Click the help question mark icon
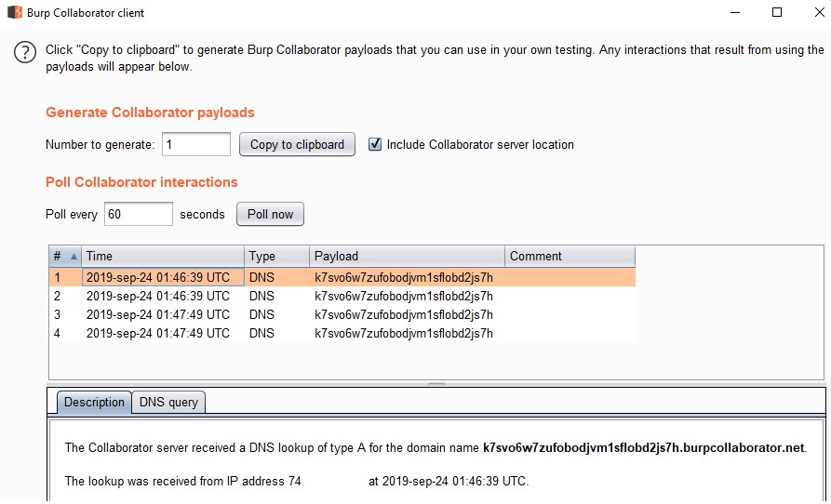This screenshot has height=504, width=831. point(25,52)
